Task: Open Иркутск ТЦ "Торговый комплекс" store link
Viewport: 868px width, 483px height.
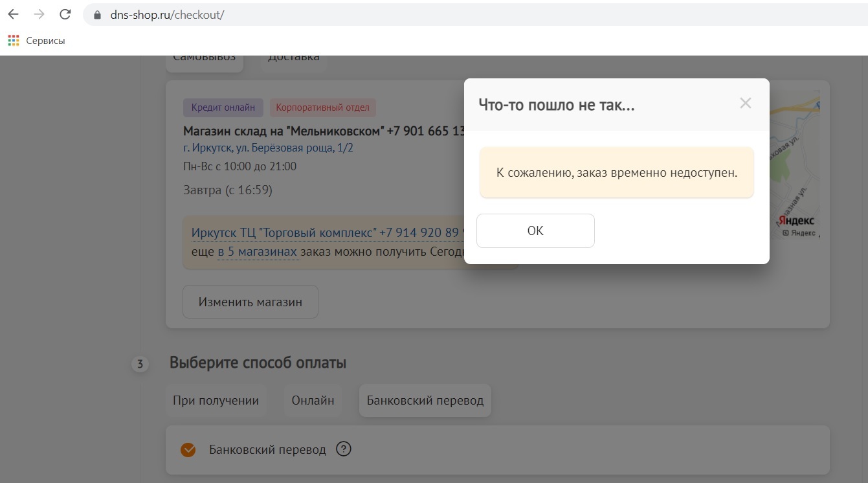Action: 329,232
